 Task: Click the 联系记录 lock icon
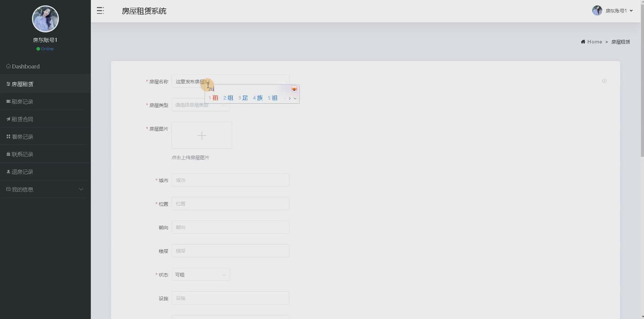(x=8, y=154)
